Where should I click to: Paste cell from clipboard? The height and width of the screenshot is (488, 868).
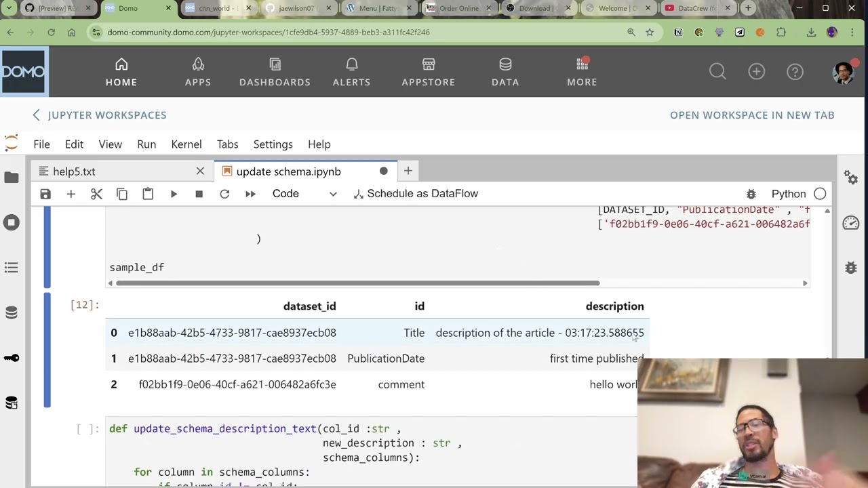[148, 194]
